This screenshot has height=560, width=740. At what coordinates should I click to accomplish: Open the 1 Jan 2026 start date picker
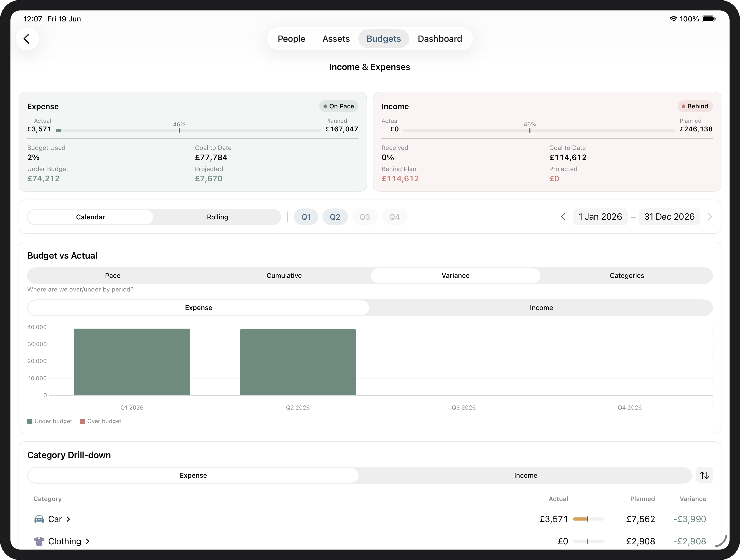tap(600, 217)
